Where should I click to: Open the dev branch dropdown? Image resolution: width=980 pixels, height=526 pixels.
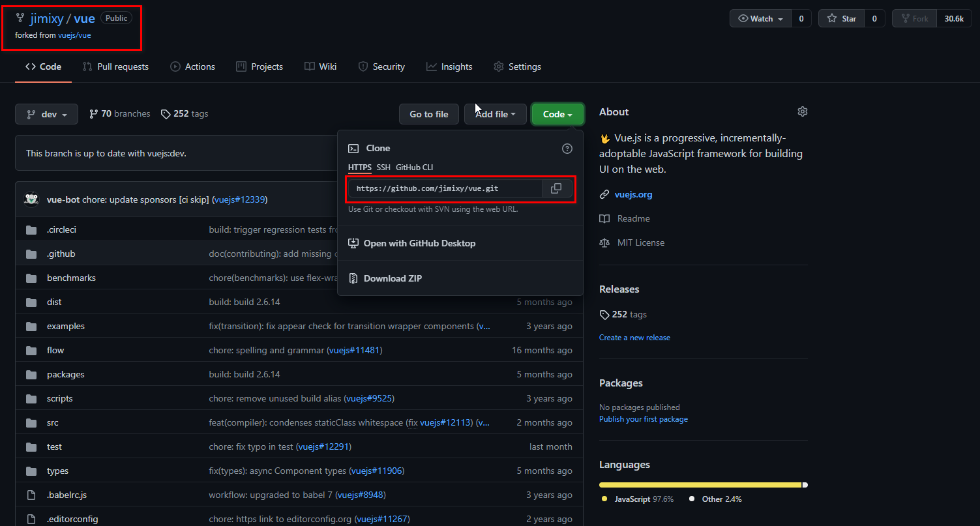coord(46,114)
